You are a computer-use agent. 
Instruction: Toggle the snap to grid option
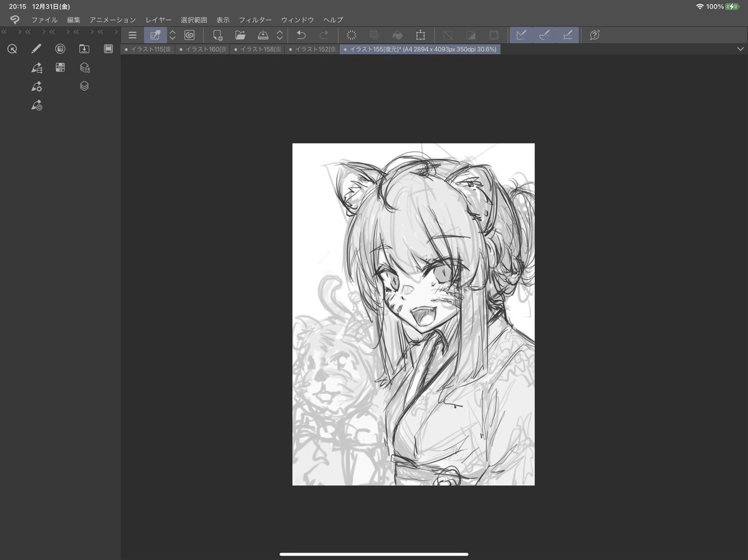point(567,35)
